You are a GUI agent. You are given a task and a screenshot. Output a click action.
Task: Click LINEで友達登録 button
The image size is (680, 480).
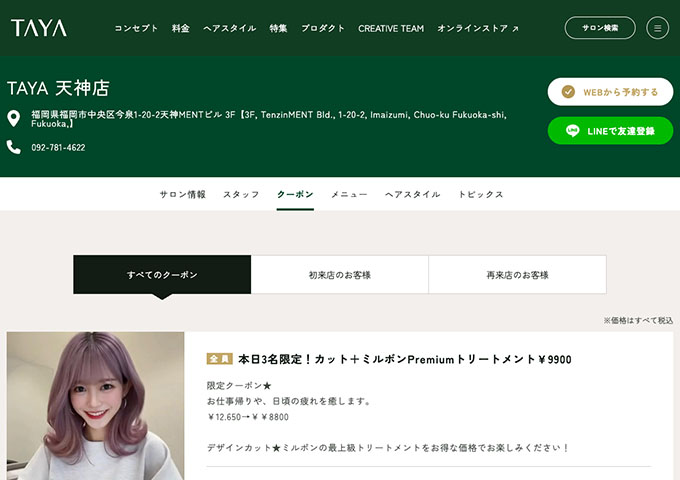(x=610, y=131)
